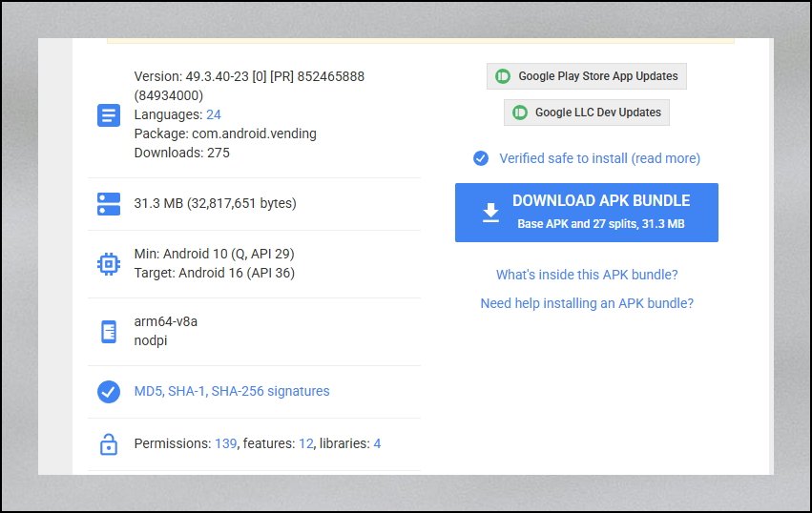Select the Target: Android 16 (API 36) text
Screen dimensions: 812x513
215,273
